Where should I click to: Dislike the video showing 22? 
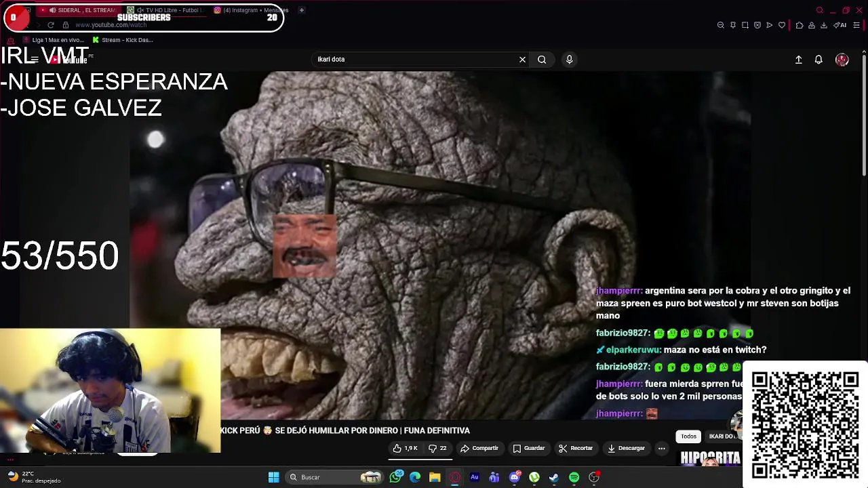point(437,448)
